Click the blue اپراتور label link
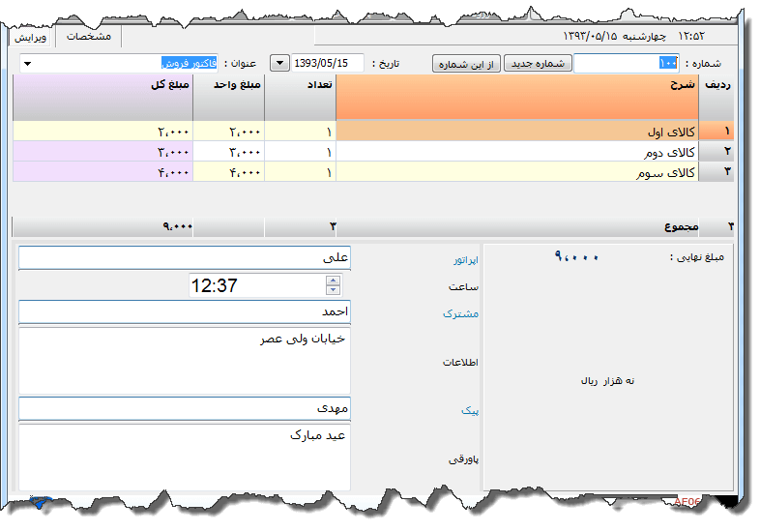Screen dimensions: 760x532 [x=466, y=260]
